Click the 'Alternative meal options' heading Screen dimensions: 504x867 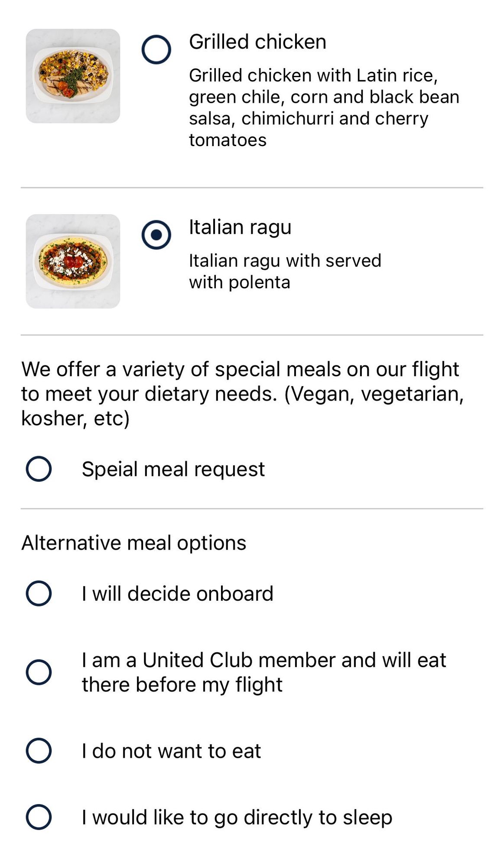(x=133, y=543)
